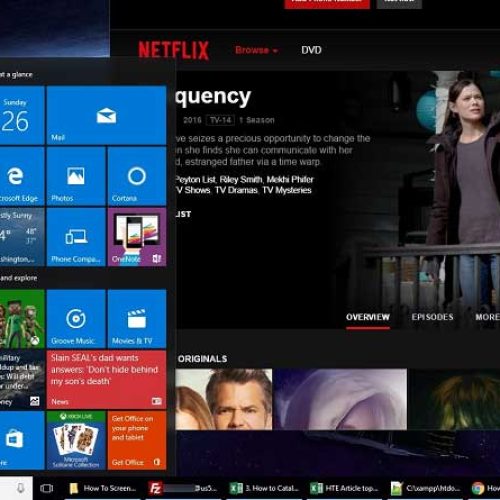The height and width of the screenshot is (500, 500).
Task: Open the OneNote tile
Action: (137, 237)
